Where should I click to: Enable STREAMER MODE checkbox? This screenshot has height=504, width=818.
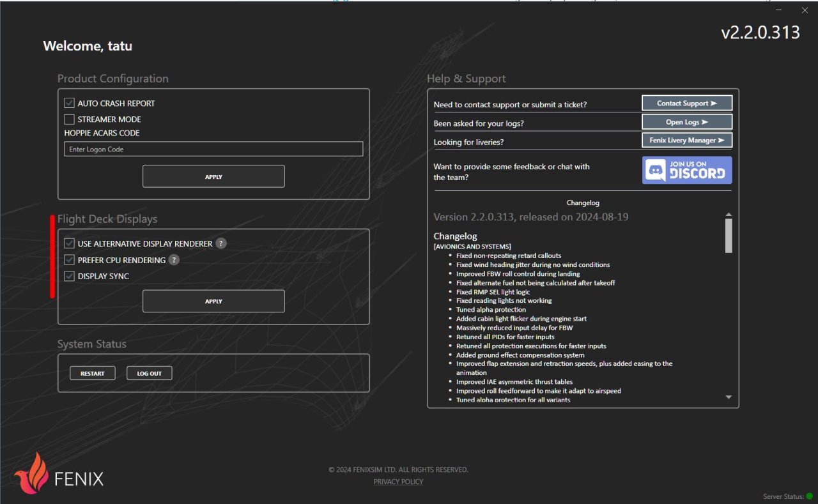pyautogui.click(x=69, y=119)
